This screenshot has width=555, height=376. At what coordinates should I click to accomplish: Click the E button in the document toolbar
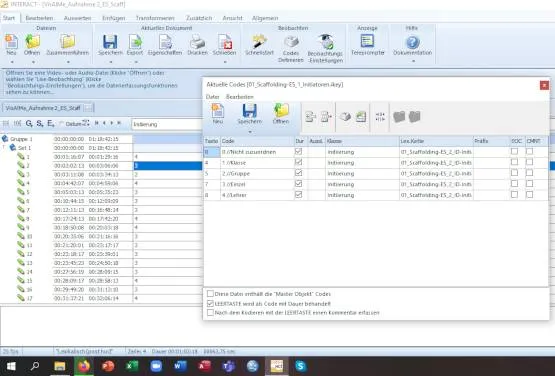(x=51, y=124)
